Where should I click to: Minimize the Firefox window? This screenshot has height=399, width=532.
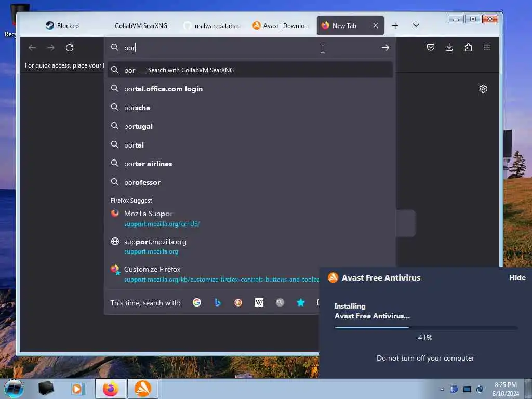(456, 19)
